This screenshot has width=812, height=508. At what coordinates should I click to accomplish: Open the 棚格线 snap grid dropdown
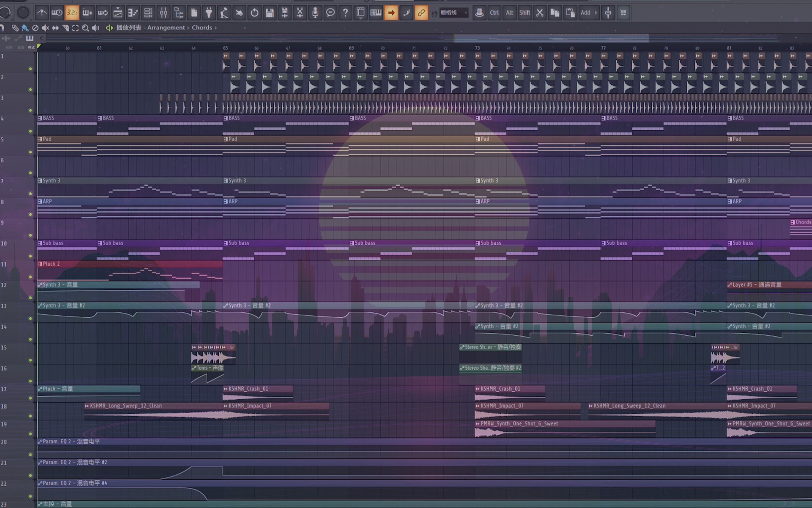point(453,13)
